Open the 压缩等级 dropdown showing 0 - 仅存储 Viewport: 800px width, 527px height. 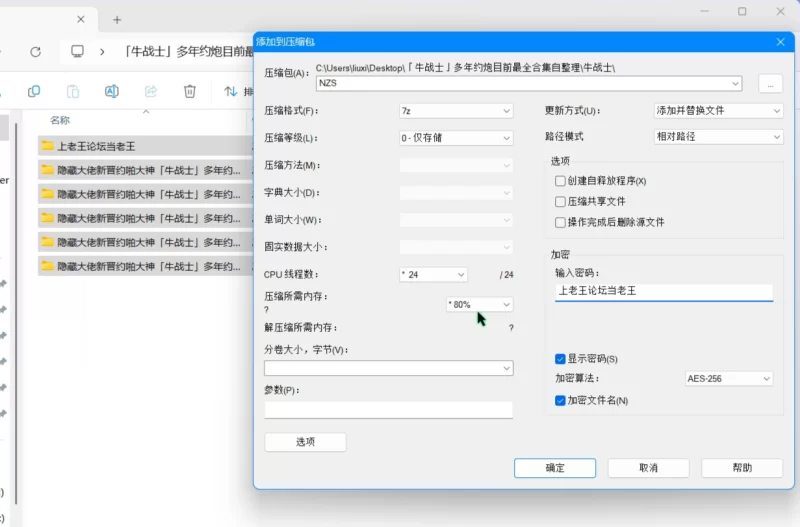click(x=456, y=138)
